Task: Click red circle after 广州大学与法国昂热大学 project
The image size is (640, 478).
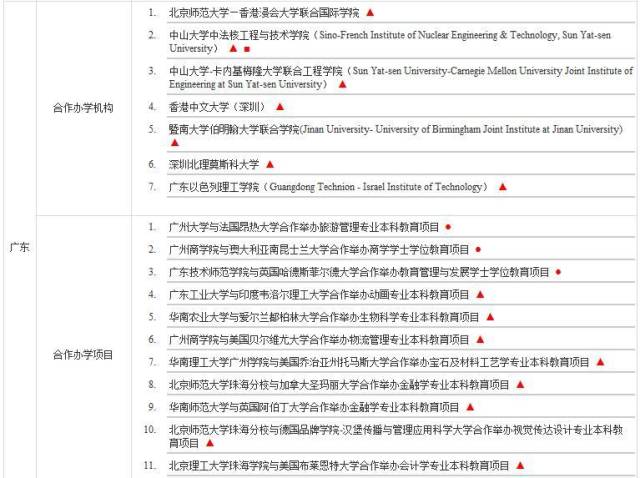Action: click(448, 227)
